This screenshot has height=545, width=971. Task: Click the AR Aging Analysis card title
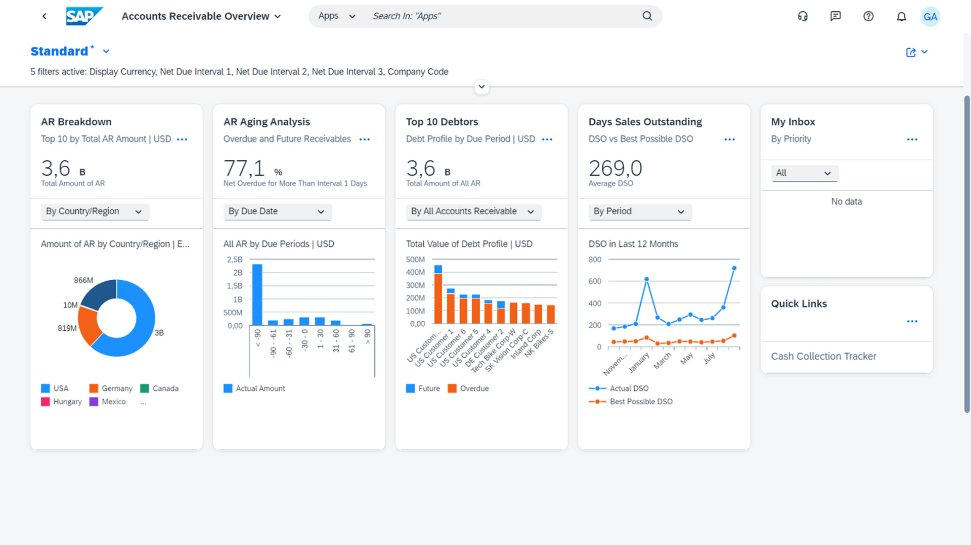tap(266, 122)
